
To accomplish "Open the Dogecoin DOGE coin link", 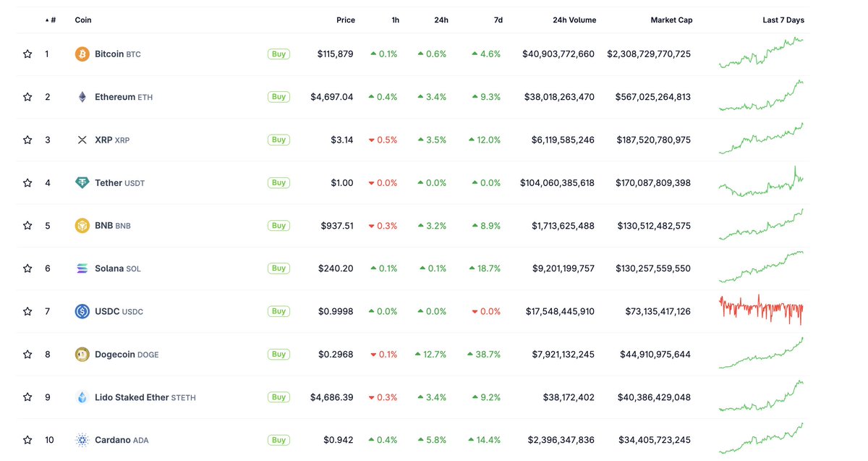I will point(127,355).
